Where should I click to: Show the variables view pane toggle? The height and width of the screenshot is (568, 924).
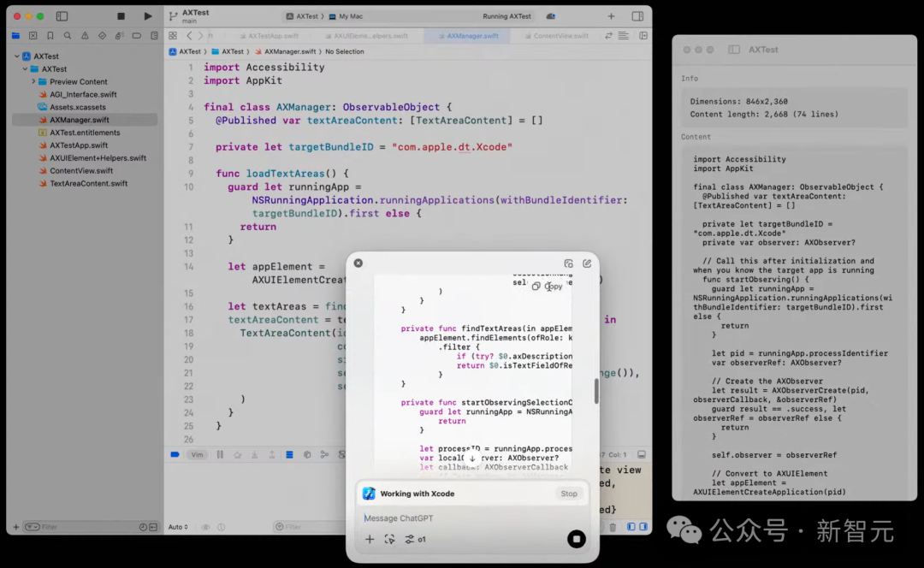[631, 527]
